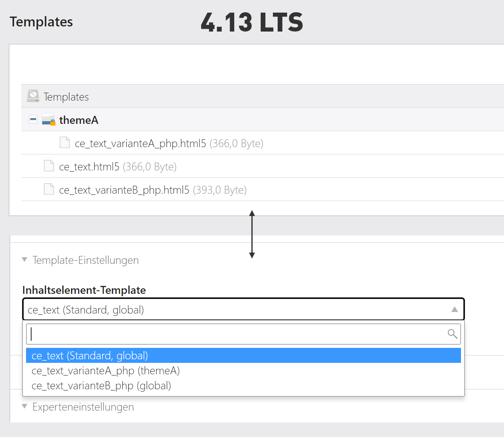Image resolution: width=504 pixels, height=437 pixels.
Task: Click the file icon beside ce_text.html5
Action: (x=49, y=166)
